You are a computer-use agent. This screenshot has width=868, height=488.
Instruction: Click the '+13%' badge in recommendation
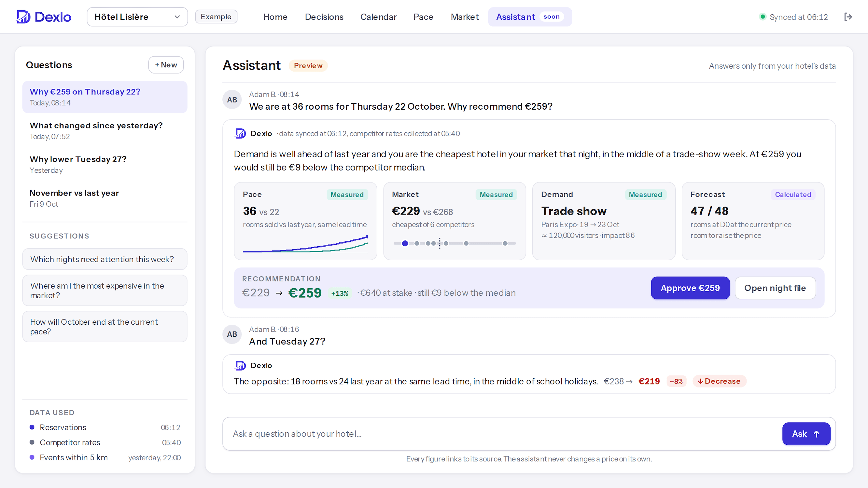pos(340,293)
